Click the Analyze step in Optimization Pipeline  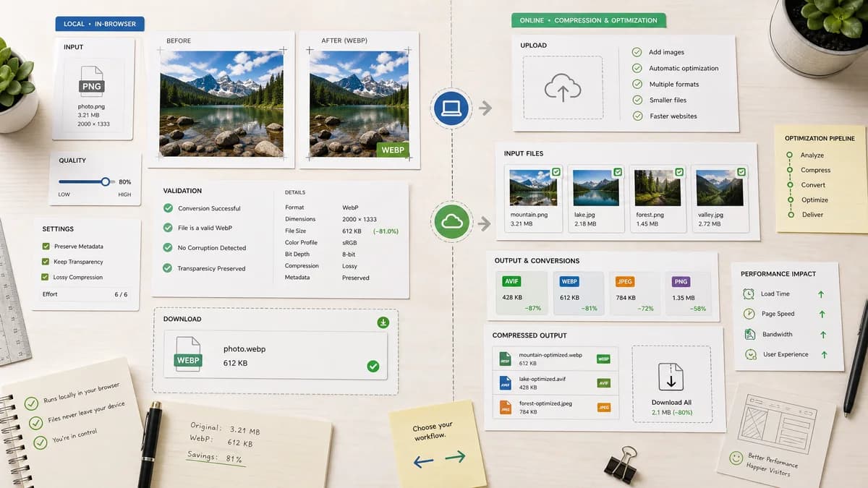(x=812, y=155)
